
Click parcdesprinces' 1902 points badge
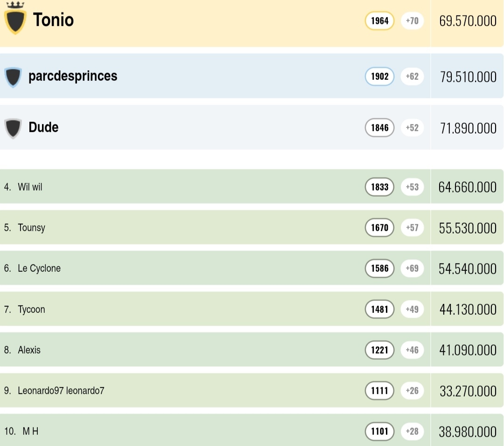point(379,77)
